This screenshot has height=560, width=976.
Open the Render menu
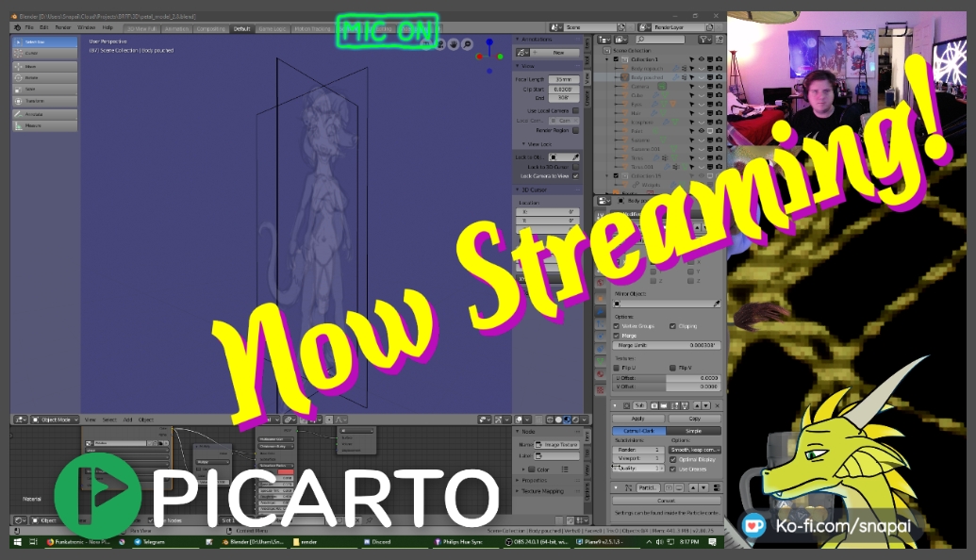click(x=63, y=27)
